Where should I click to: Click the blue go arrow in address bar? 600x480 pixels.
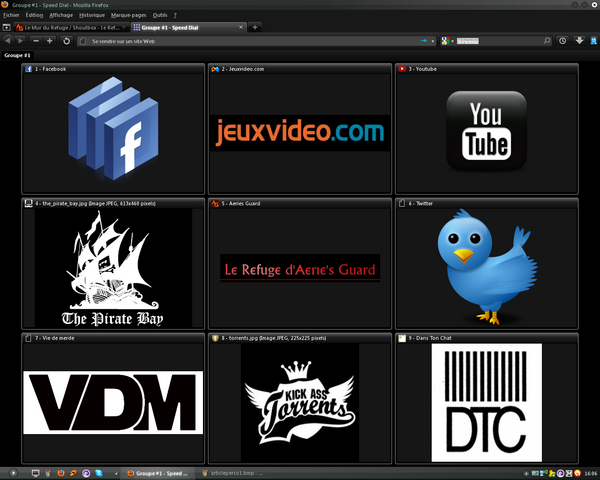(x=424, y=41)
